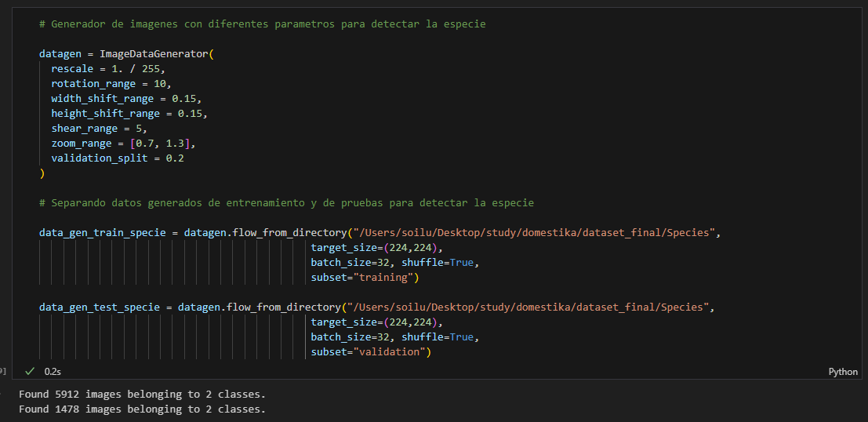The width and height of the screenshot is (868, 422).
Task: Click the cell execution count bracket at left
Action: coord(3,371)
